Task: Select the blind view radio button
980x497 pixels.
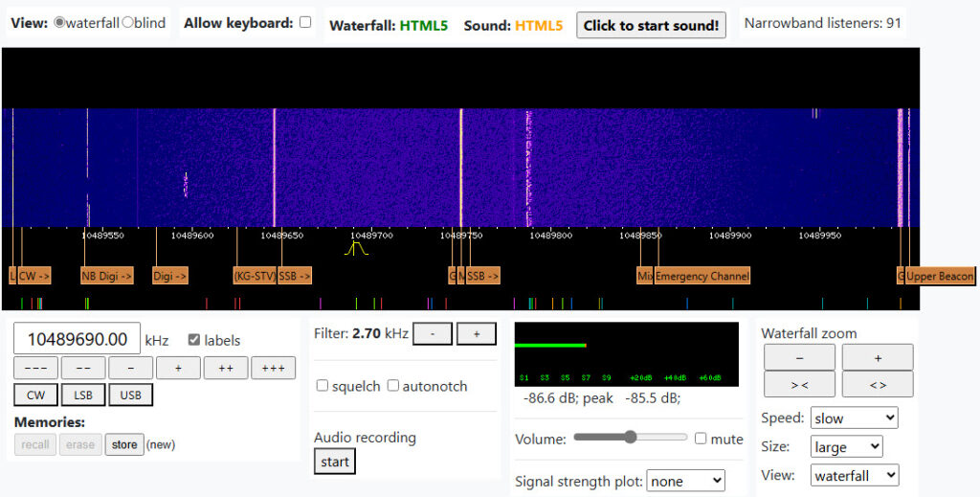Action: (128, 22)
